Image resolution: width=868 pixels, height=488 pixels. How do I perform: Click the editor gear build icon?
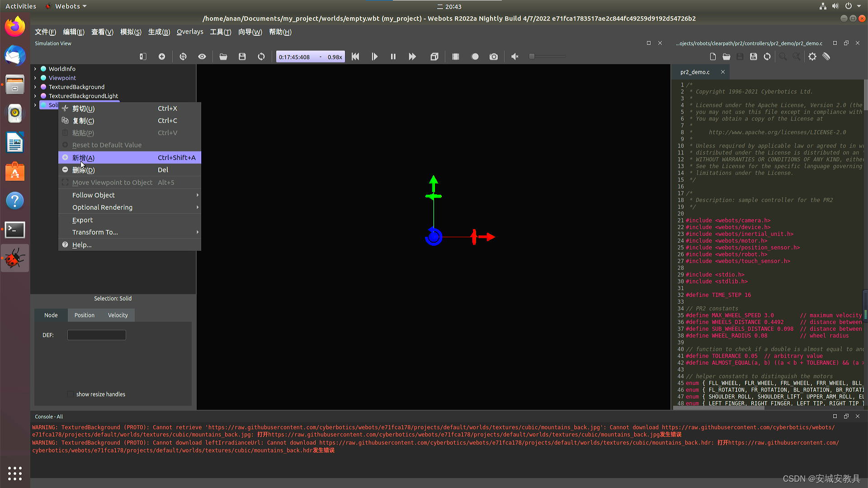tap(812, 56)
